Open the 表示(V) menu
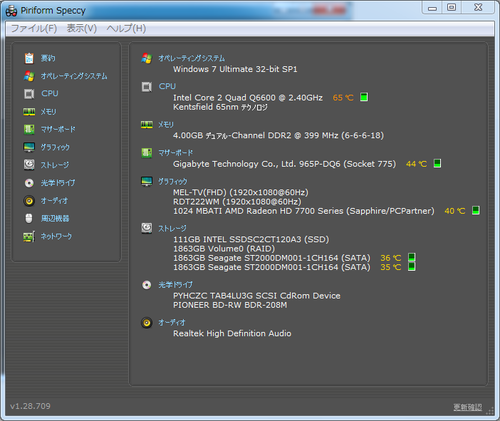The image size is (500, 421). [x=82, y=29]
